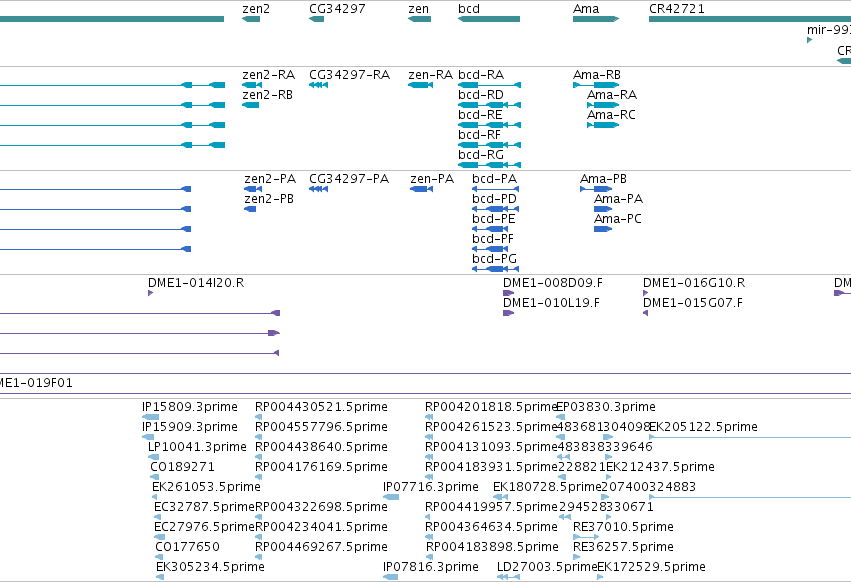Select EST label EK261053.5prime
This screenshot has width=851, height=582.
[x=206, y=487]
